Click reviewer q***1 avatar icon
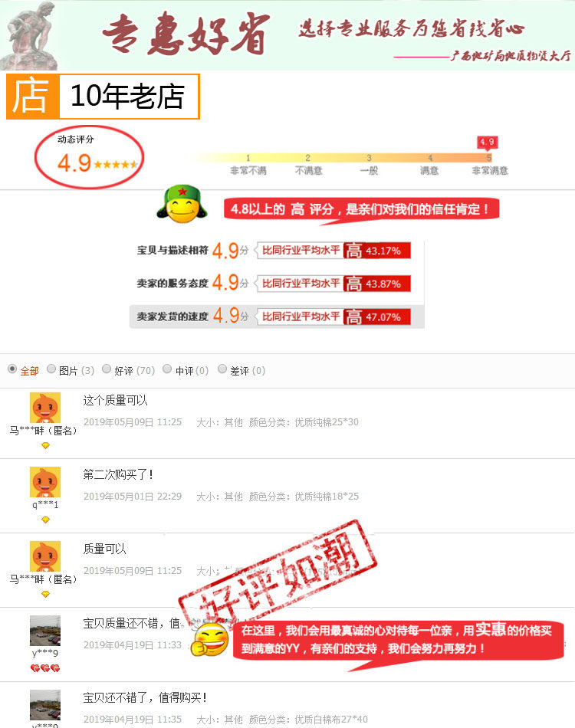Viewport: 575px width, 728px height. (45, 482)
